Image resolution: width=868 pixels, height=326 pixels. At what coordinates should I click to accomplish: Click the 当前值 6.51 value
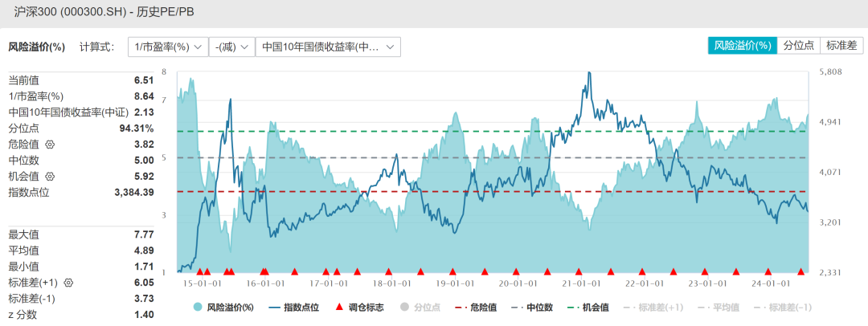click(x=143, y=81)
